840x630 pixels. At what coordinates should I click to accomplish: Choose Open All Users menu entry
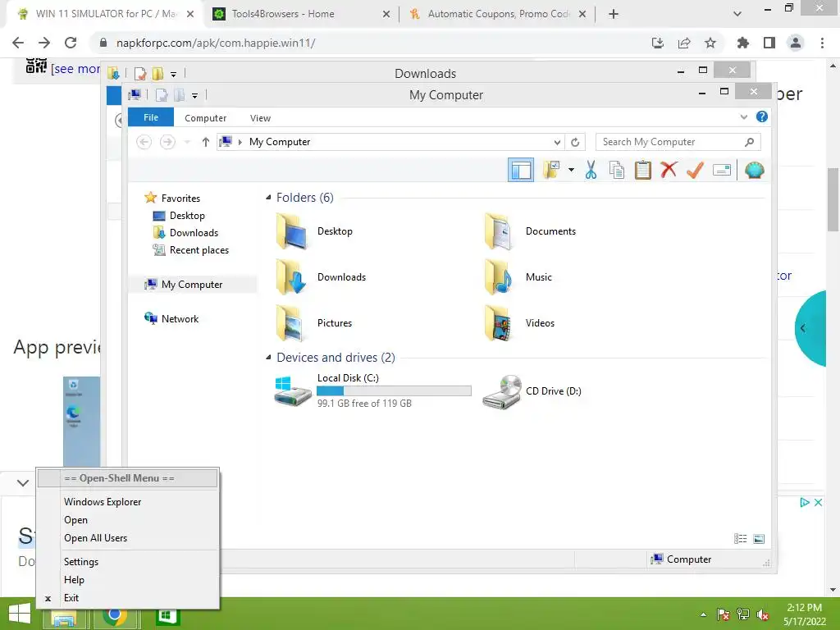click(x=128, y=538)
